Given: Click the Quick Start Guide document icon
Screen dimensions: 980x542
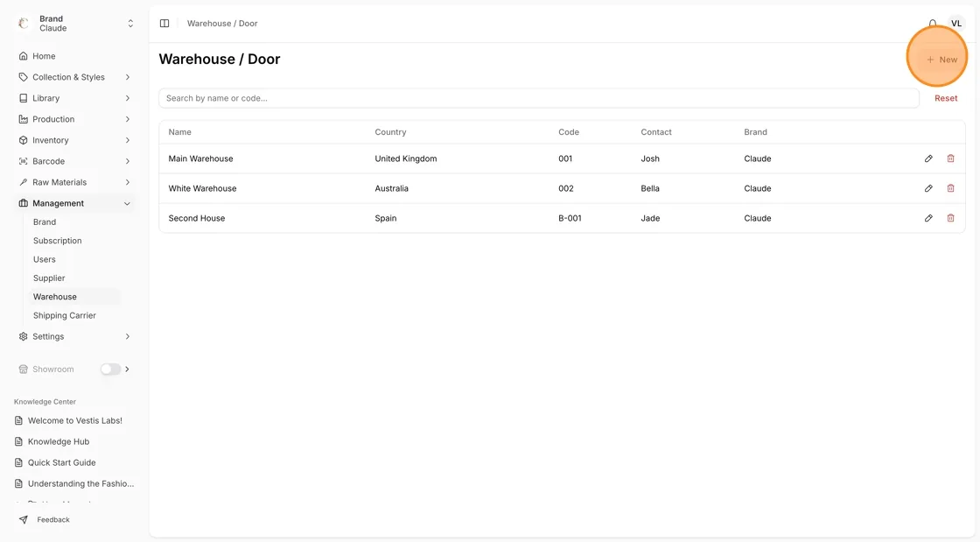Looking at the screenshot, I should point(18,462).
